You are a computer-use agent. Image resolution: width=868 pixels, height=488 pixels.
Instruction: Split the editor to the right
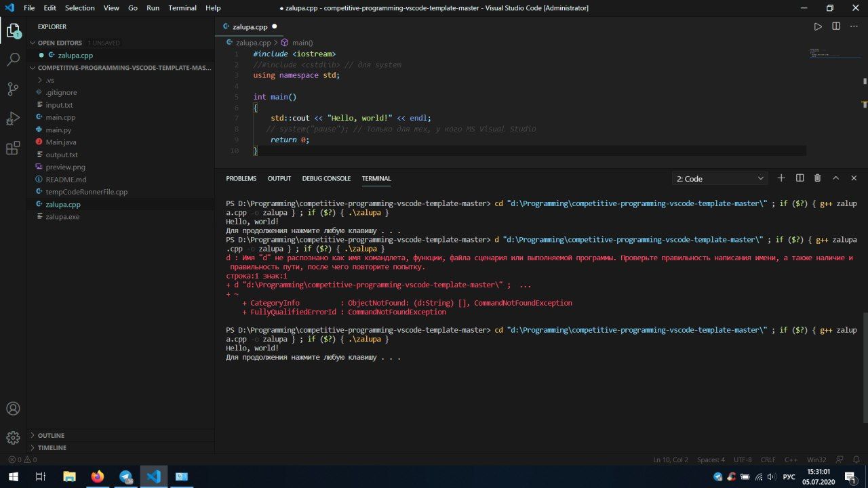pyautogui.click(x=836, y=26)
